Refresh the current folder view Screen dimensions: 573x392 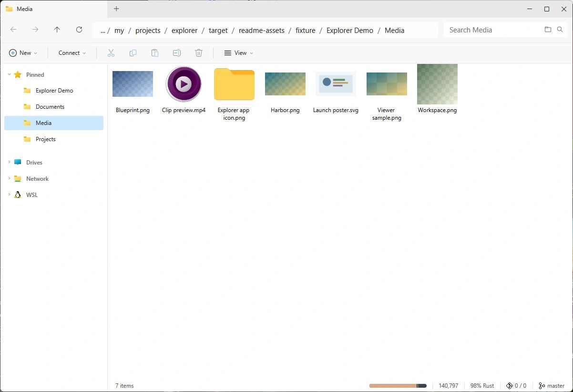(79, 30)
